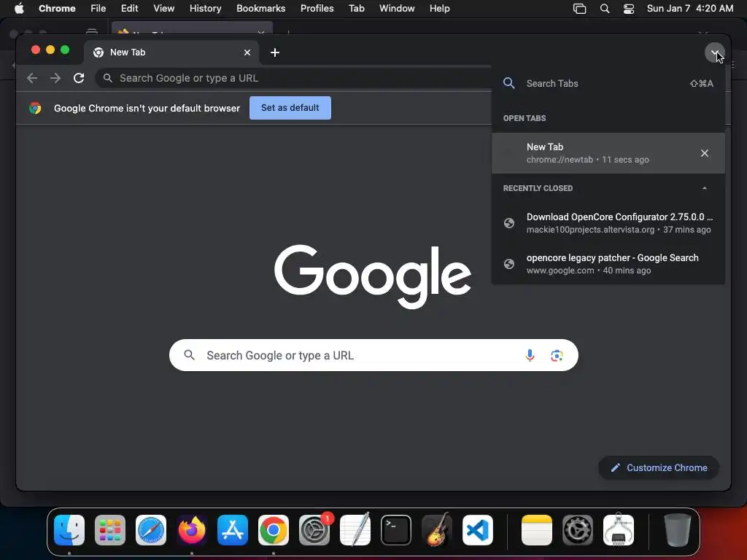Screen dimensions: 747x560
Task: Collapse the Recently Closed section
Action: click(x=704, y=188)
